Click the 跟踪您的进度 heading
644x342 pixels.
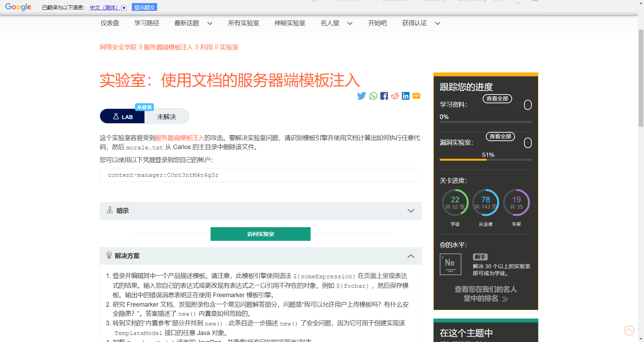tap(466, 87)
